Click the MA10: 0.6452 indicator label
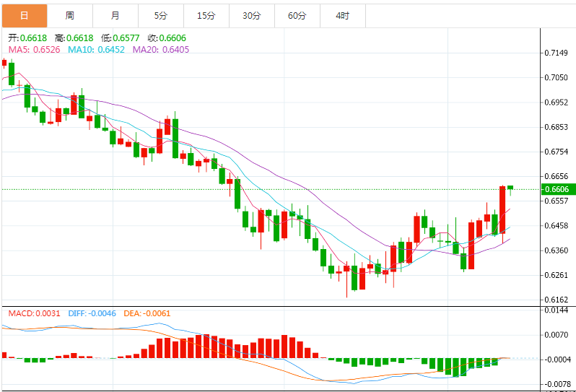 point(96,50)
